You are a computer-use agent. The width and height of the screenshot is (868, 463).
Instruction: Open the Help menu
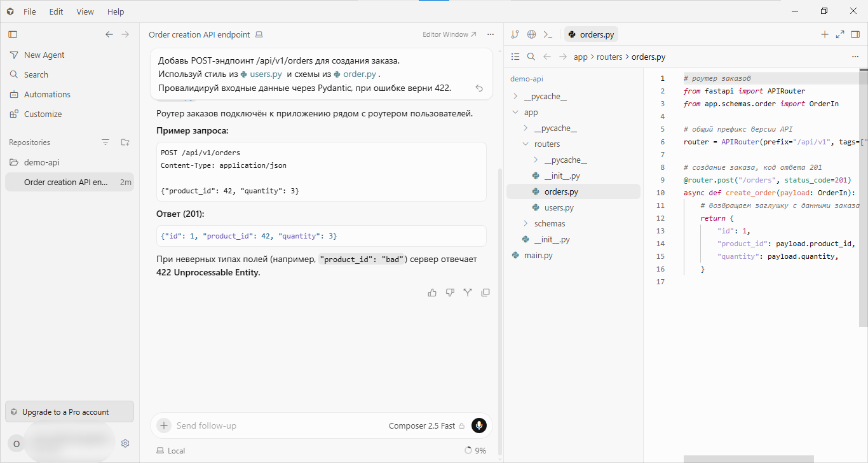[116, 11]
